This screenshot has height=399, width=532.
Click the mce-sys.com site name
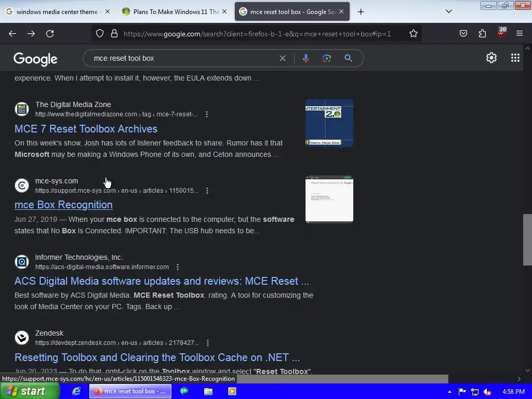point(57,181)
